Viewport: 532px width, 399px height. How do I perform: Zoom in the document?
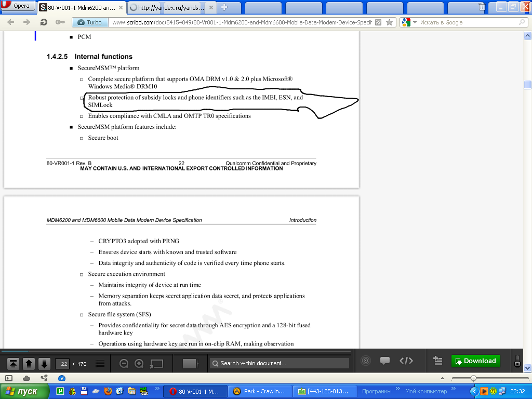pos(139,364)
